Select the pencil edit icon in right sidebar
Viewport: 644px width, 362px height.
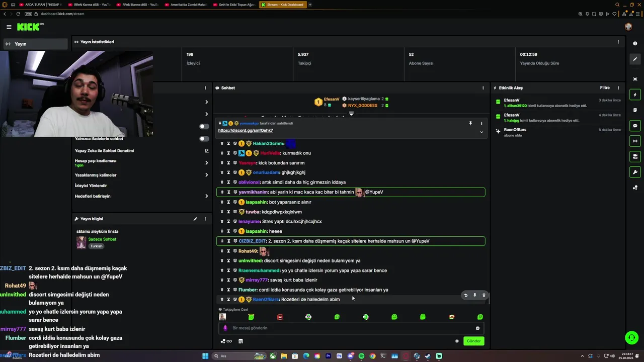[x=635, y=59]
